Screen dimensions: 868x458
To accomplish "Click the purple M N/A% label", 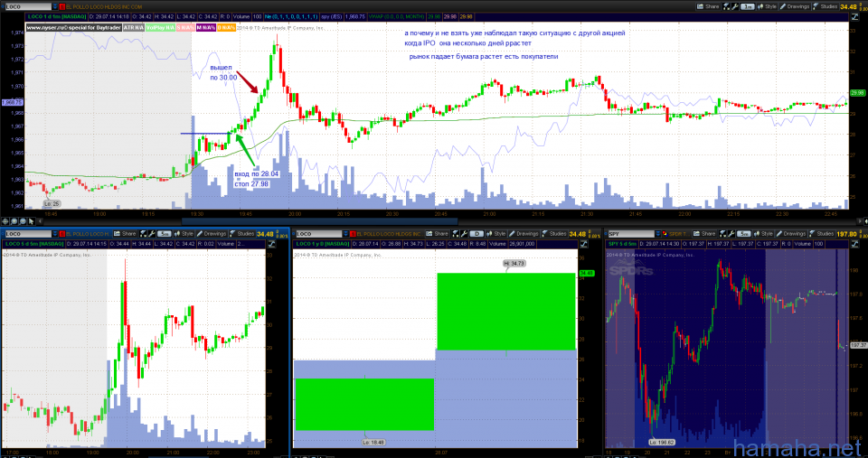I will tap(206, 27).
